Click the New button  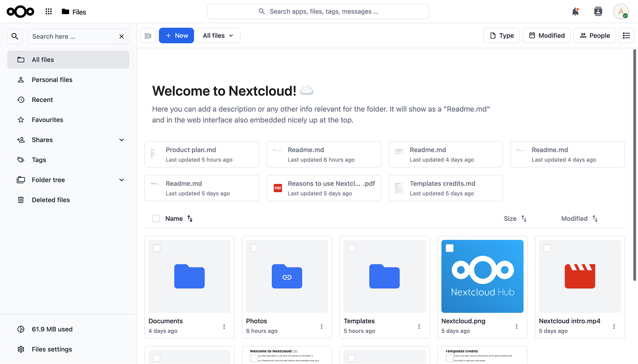(177, 35)
